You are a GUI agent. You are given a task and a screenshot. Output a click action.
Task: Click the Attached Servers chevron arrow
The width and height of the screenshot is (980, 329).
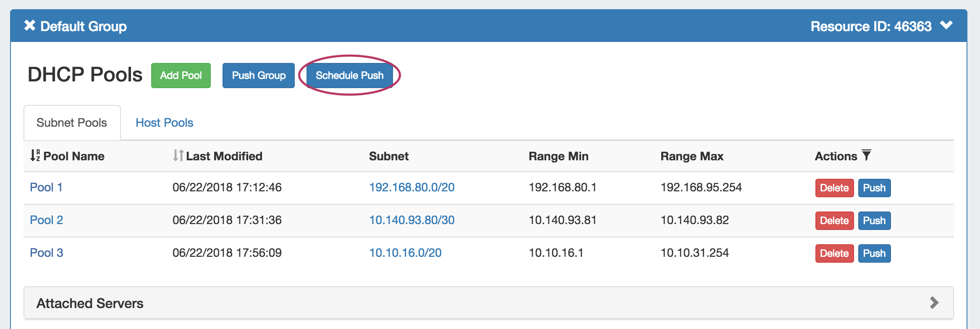coord(934,303)
